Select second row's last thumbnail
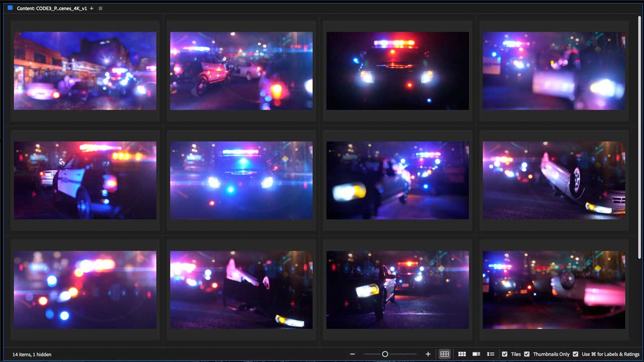The image size is (644, 362). (554, 180)
